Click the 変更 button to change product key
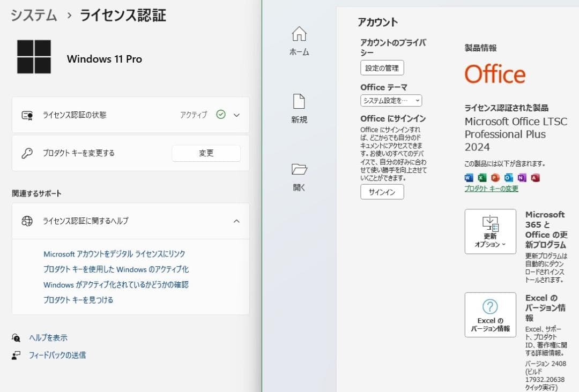The height and width of the screenshot is (392, 579). coord(206,153)
